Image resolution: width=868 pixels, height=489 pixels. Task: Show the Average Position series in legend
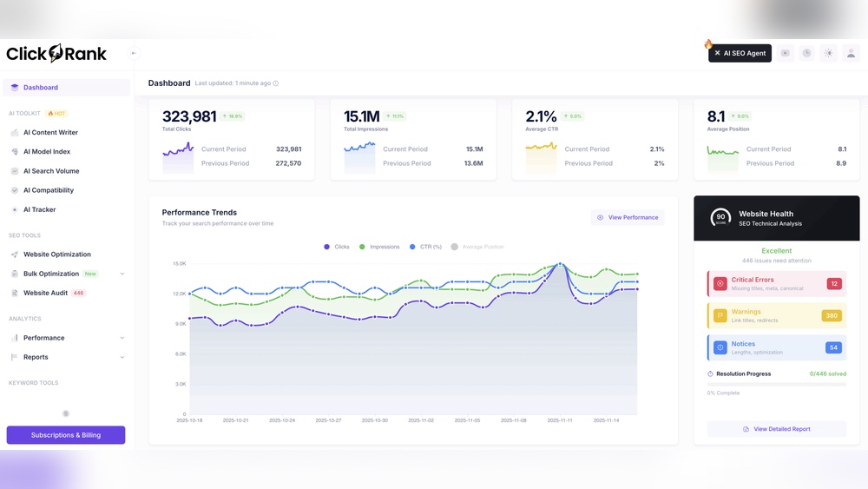point(477,247)
